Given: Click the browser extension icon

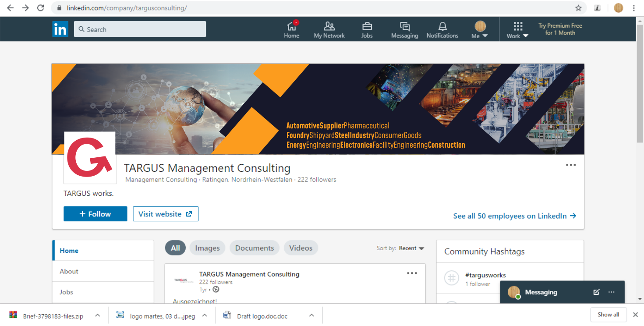Looking at the screenshot, I should click(597, 8).
